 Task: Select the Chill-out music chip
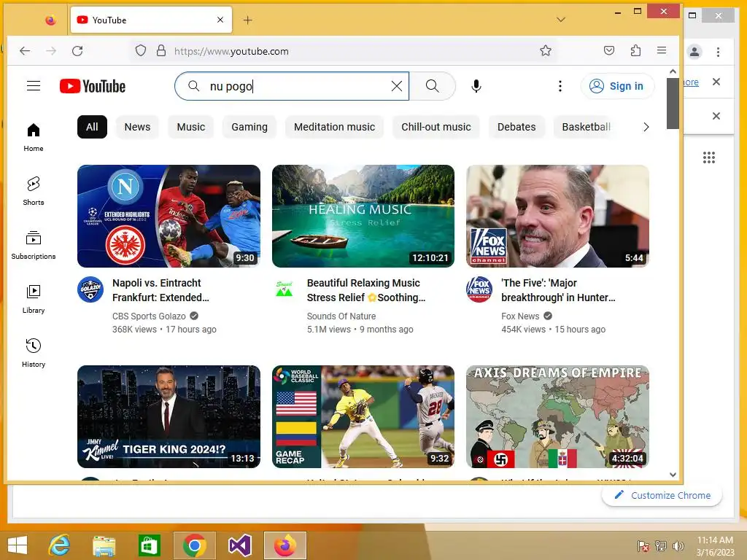pyautogui.click(x=436, y=127)
